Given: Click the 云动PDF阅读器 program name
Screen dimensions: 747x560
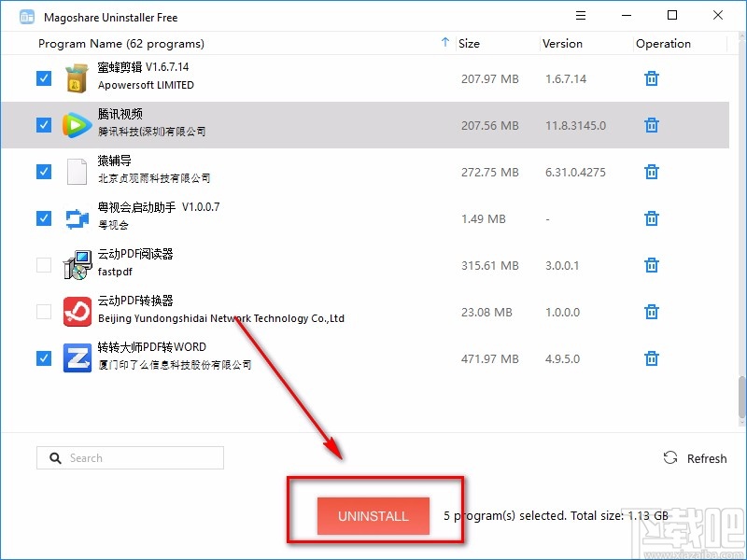Looking at the screenshot, I should click(x=135, y=254).
